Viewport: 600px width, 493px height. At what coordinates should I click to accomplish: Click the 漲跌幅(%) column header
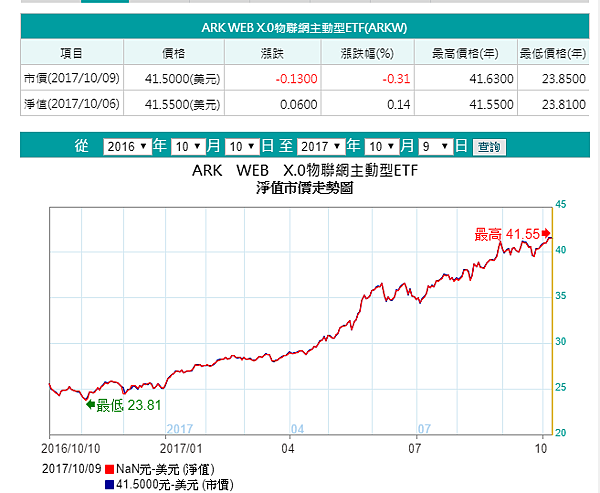pyautogui.click(x=367, y=53)
